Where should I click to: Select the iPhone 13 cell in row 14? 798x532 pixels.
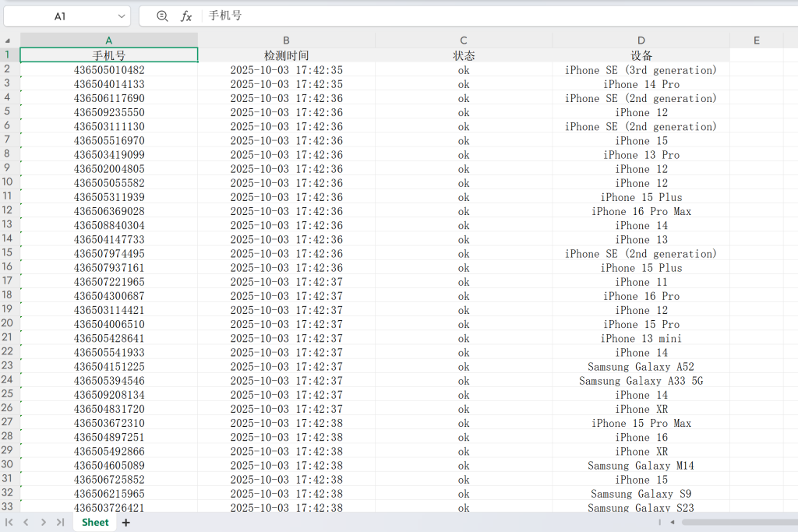coord(641,240)
